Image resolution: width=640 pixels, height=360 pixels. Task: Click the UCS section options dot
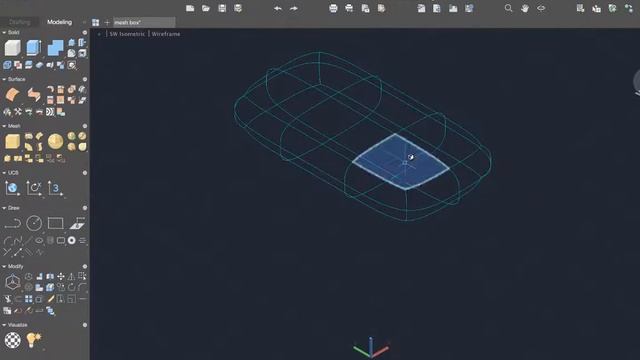pos(85,173)
